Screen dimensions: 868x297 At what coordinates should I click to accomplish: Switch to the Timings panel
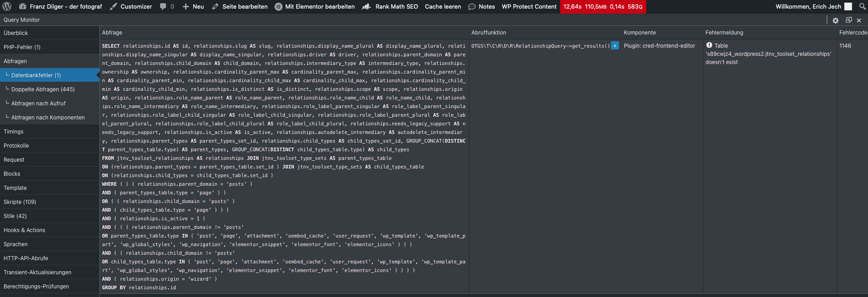coord(49,131)
